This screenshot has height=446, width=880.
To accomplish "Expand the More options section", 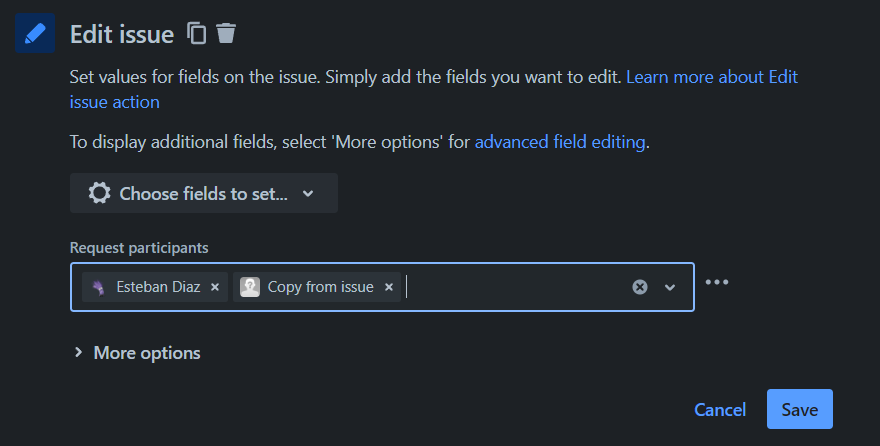I will [x=137, y=353].
